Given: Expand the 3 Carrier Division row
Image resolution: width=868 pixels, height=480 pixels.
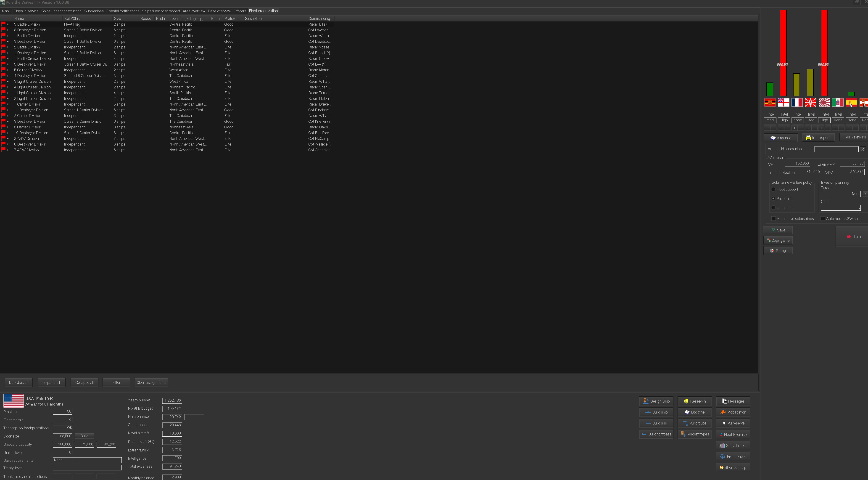Looking at the screenshot, I should pyautogui.click(x=8, y=127).
